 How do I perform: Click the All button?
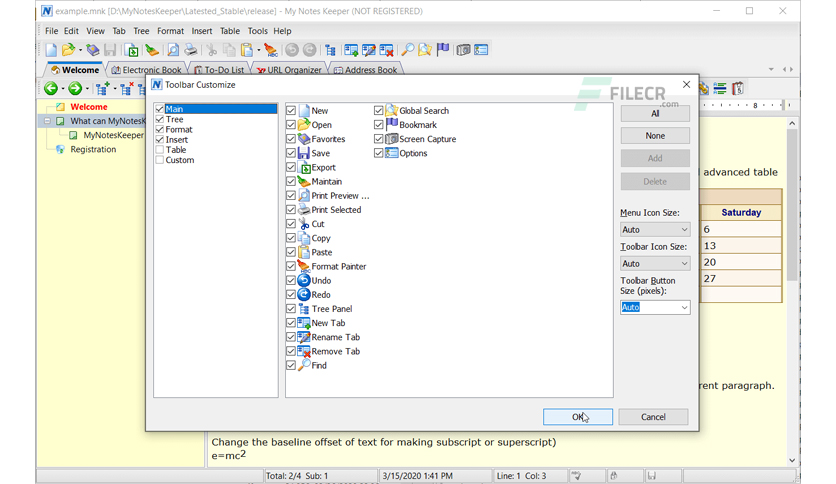(655, 114)
